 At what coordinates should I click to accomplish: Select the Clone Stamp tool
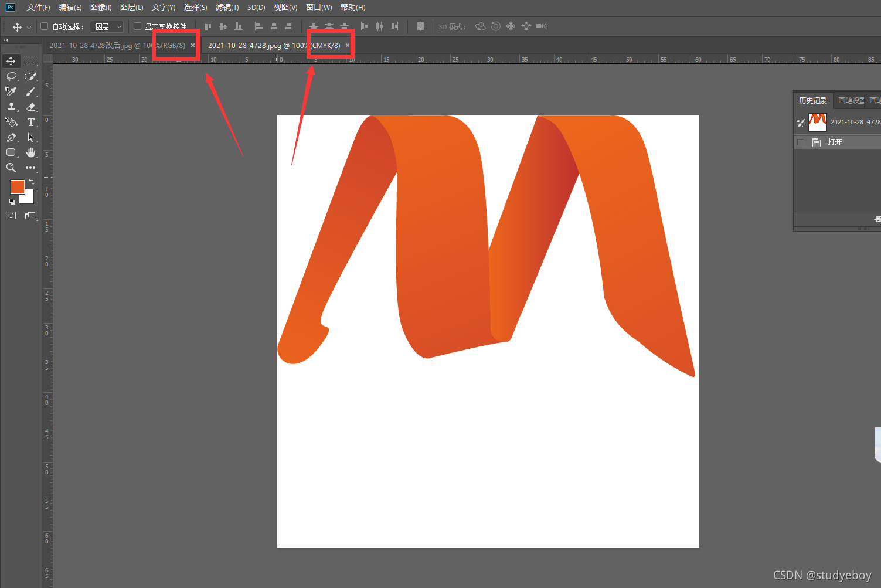pos(11,107)
